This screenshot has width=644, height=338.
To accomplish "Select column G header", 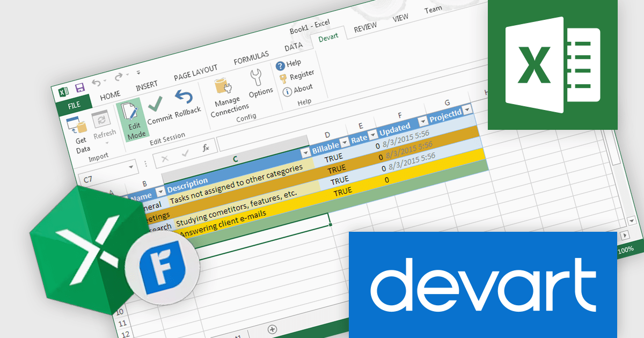I will point(448,102).
